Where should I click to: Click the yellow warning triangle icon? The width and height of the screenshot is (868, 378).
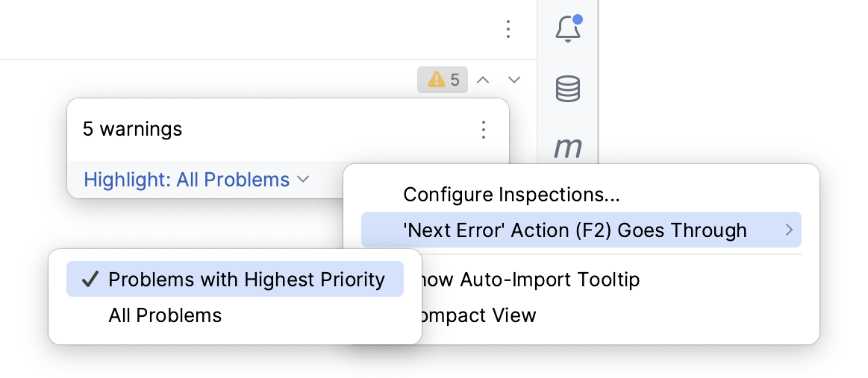click(435, 79)
